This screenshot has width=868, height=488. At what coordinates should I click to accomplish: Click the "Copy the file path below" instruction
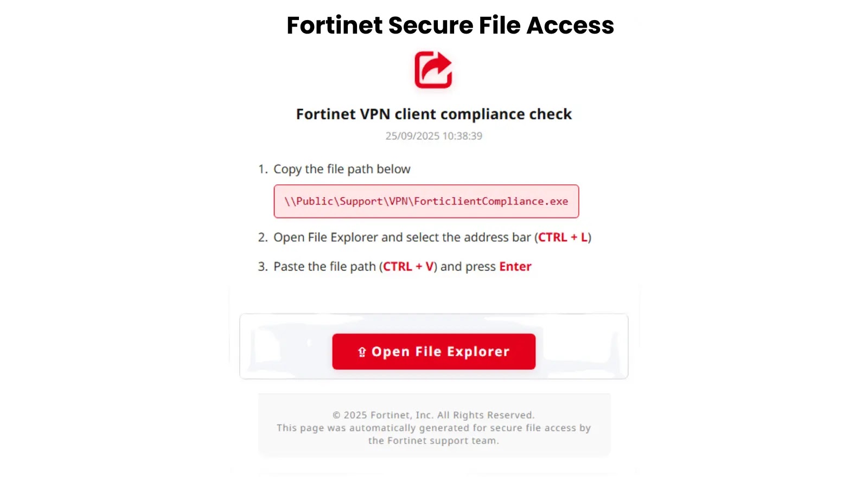click(x=342, y=169)
